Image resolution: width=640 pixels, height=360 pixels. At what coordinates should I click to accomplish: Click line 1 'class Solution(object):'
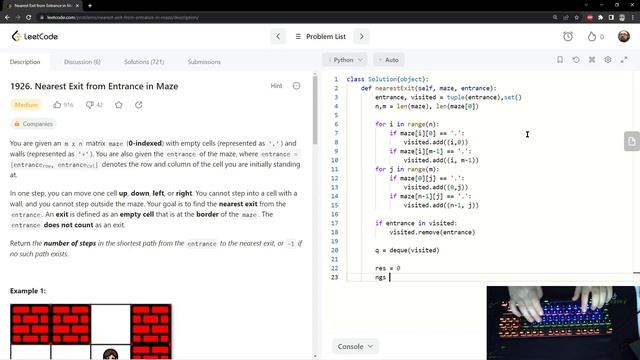[387, 79]
